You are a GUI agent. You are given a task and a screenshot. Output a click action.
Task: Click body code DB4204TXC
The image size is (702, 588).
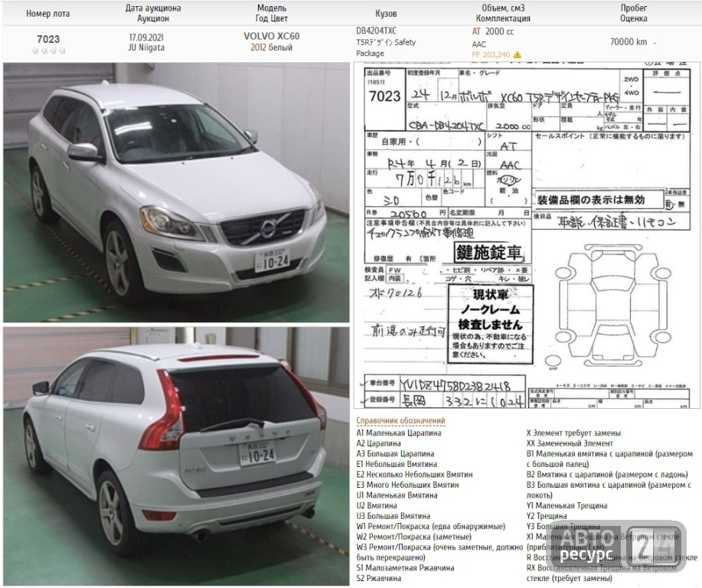376,31
